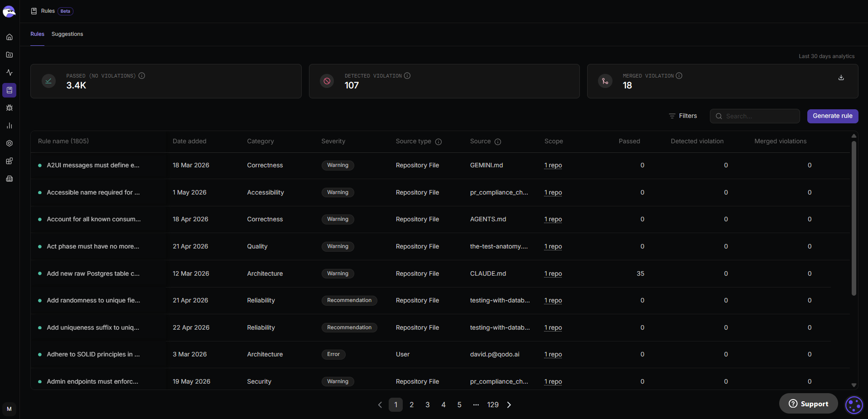Image resolution: width=868 pixels, height=419 pixels.
Task: Open the M user avatar
Action: (9, 409)
